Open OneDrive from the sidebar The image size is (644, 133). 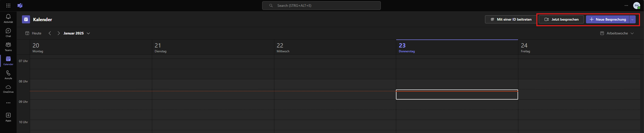[8, 89]
